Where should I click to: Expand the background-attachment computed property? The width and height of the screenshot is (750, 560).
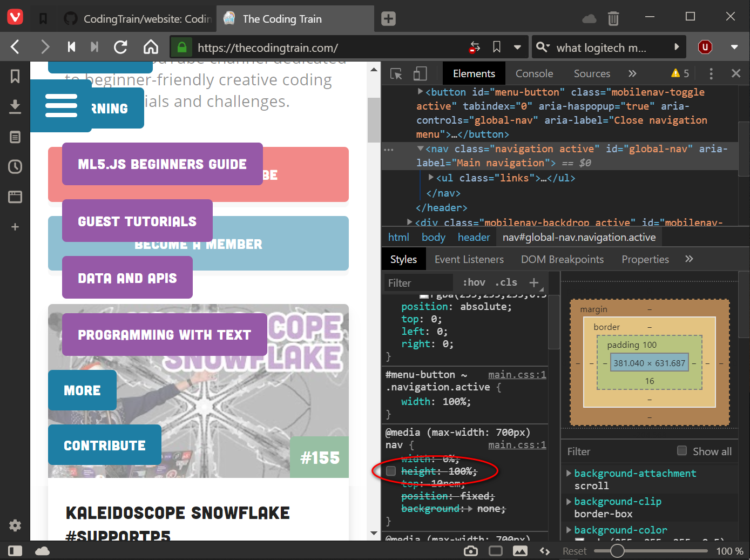tap(569, 473)
